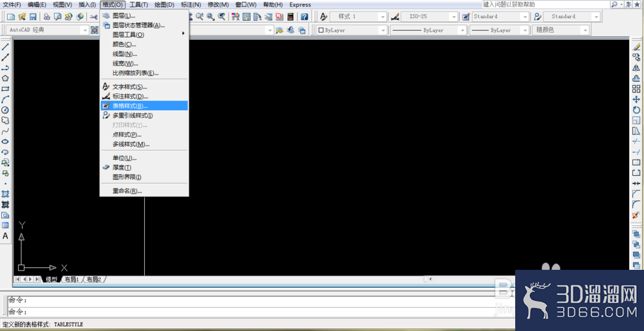The height and width of the screenshot is (331, 644).
Task: Select the Table tool in draw toolbar
Action: pos(5,225)
